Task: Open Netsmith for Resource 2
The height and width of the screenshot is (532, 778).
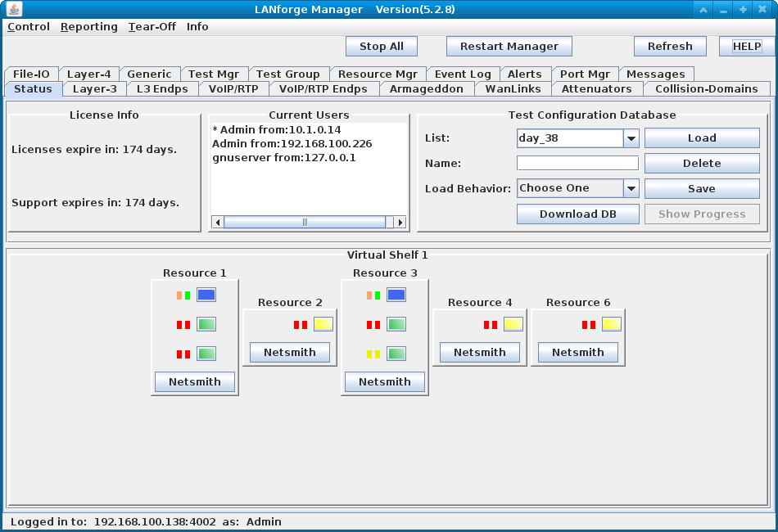Action: 290,353
